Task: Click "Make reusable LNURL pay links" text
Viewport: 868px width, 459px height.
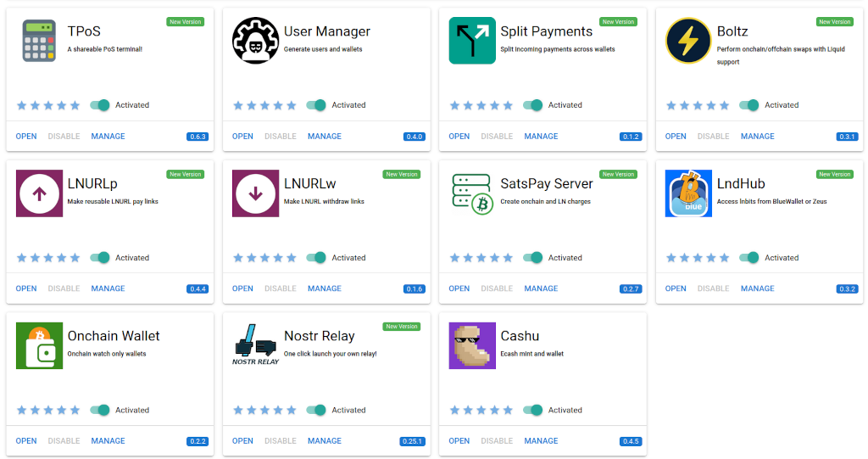Action: click(x=113, y=202)
